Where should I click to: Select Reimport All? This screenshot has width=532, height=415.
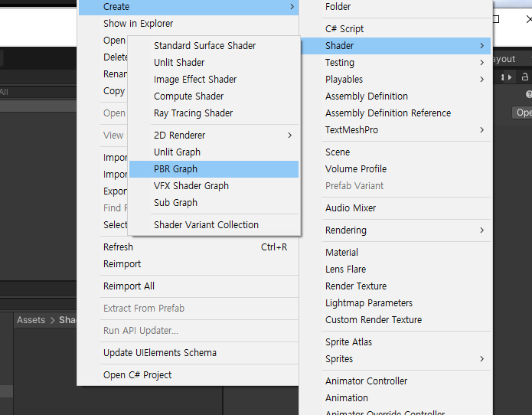pyautogui.click(x=188, y=286)
